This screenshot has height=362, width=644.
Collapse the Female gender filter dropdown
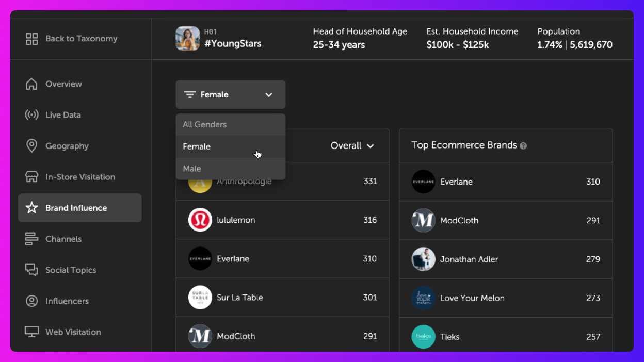(230, 94)
